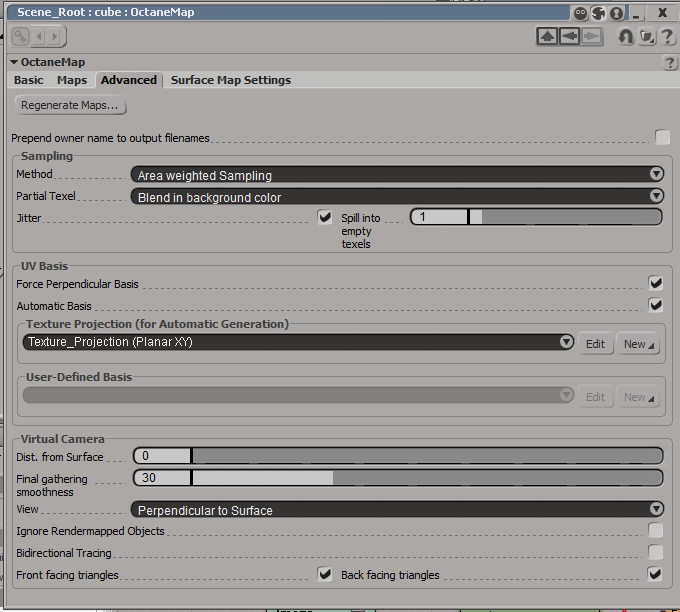Open the Partial Texel dropdown
The height and width of the screenshot is (612, 680).
(x=397, y=196)
